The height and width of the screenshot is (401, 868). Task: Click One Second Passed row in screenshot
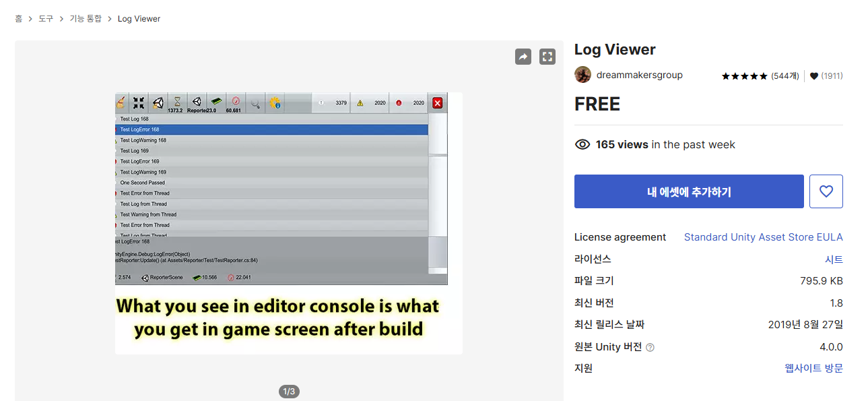pos(272,183)
